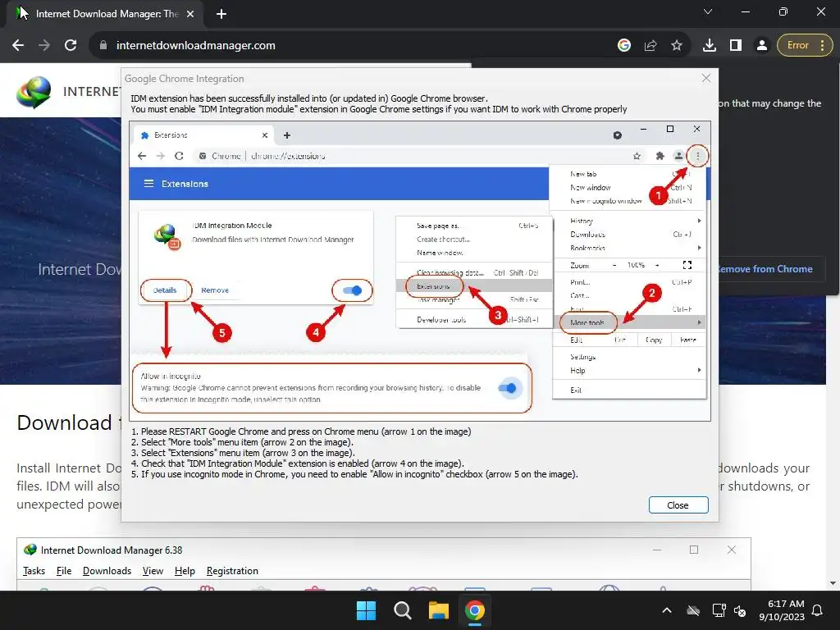Expand the Bookmarks submenu arrow

point(699,248)
